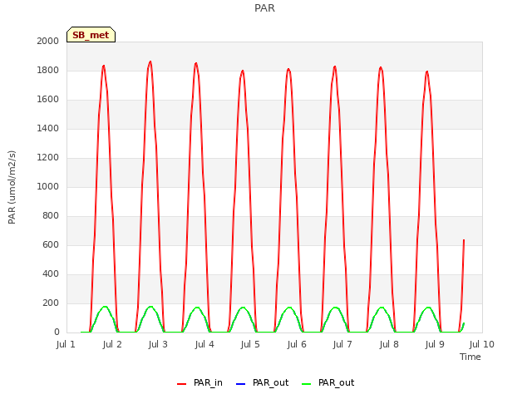Image resolution: width=532 pixels, height=399 pixels.
Task: Click the Jul 9 x-axis tick label
Action: pyautogui.click(x=435, y=344)
